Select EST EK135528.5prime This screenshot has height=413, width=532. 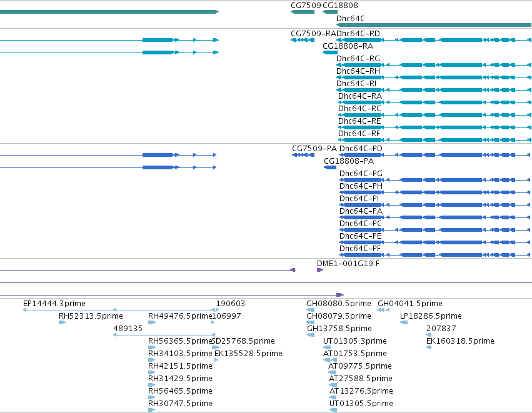click(248, 354)
